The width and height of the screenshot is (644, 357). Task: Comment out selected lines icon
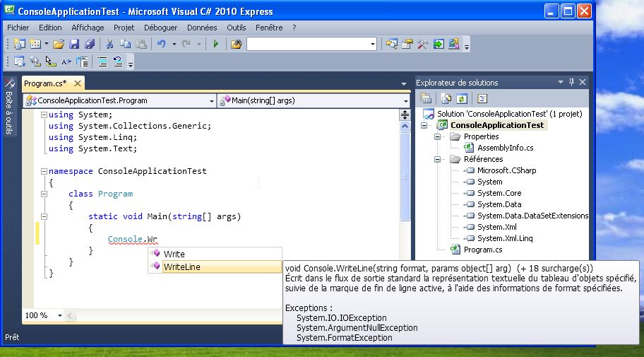pos(102,62)
